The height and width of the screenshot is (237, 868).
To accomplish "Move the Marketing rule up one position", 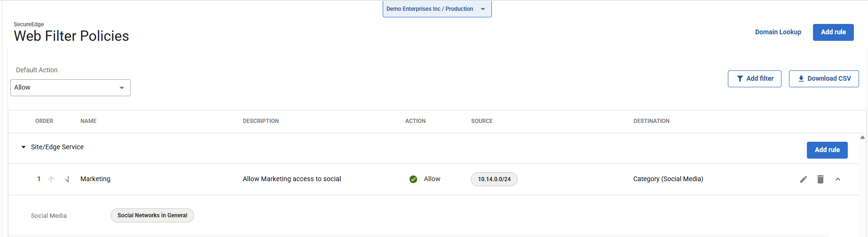I will [x=51, y=179].
